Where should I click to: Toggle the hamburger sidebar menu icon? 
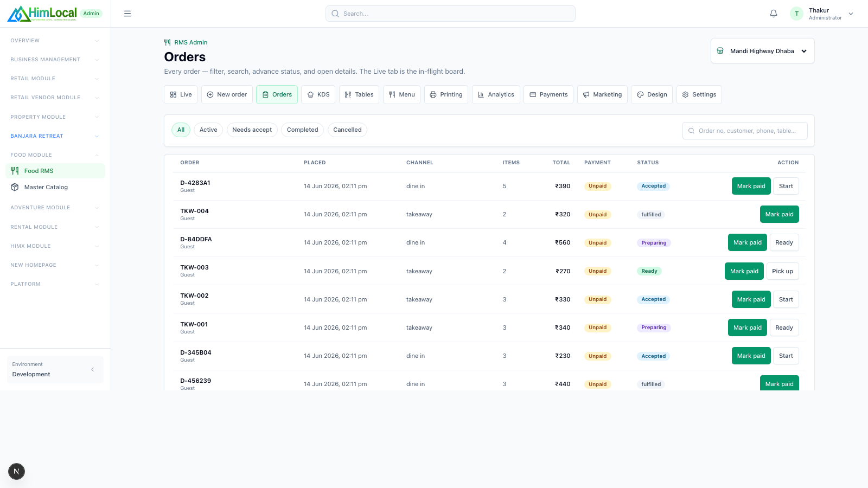127,14
